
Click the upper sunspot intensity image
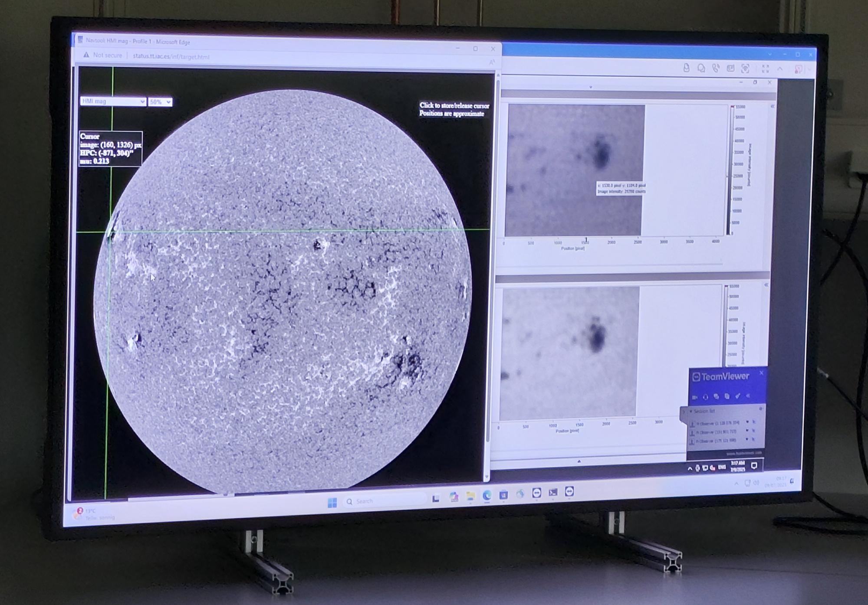pyautogui.click(x=575, y=170)
